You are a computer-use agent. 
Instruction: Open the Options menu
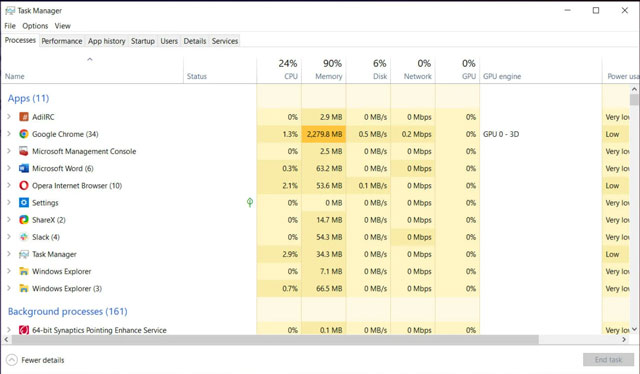(35, 26)
